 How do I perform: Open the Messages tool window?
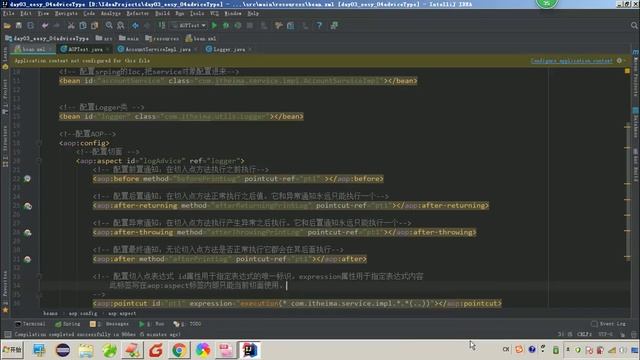109,324
